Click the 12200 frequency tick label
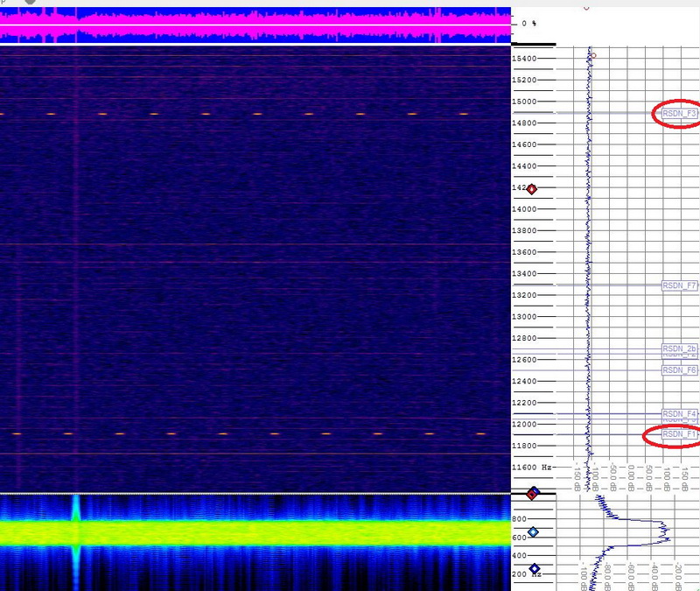This screenshot has height=591, width=700. click(x=524, y=403)
